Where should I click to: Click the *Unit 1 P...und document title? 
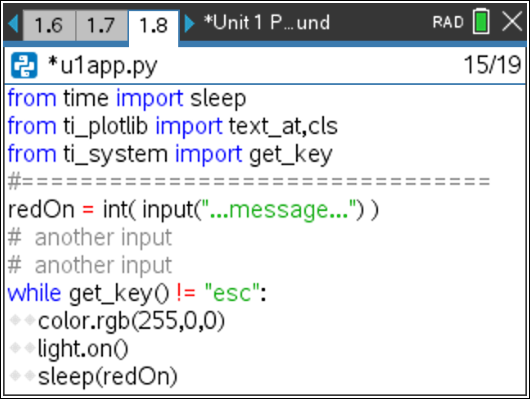[x=267, y=23]
